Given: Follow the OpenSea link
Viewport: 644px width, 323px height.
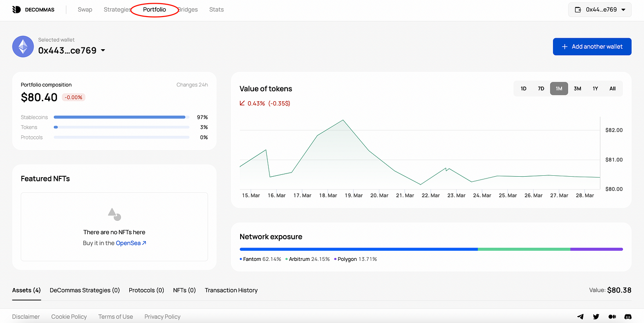Looking at the screenshot, I should tap(131, 243).
